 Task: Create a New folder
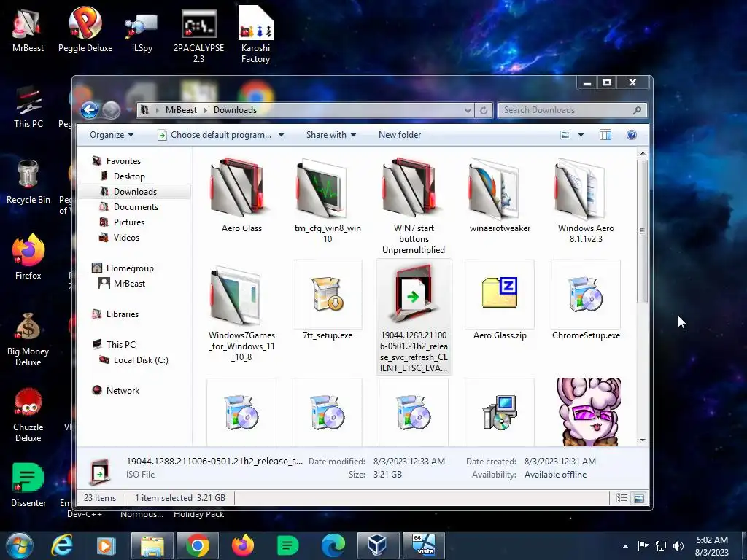coord(400,135)
